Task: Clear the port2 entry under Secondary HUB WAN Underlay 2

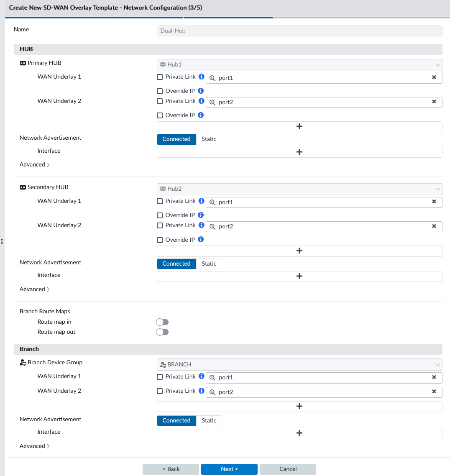Action: coord(434,226)
